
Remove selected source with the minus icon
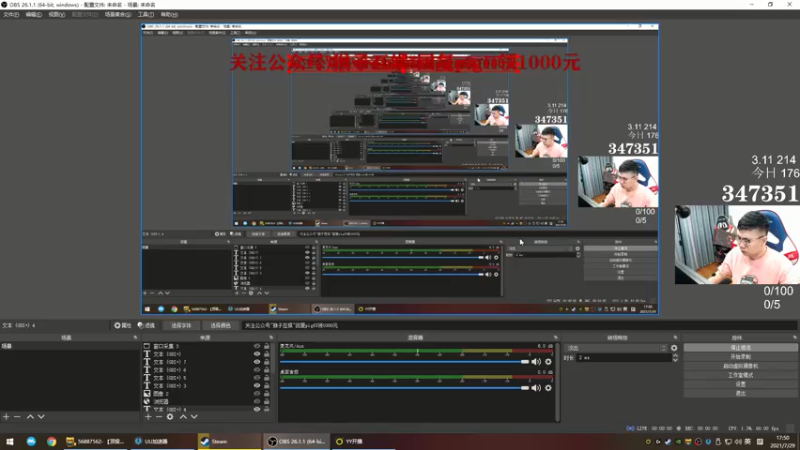159,417
